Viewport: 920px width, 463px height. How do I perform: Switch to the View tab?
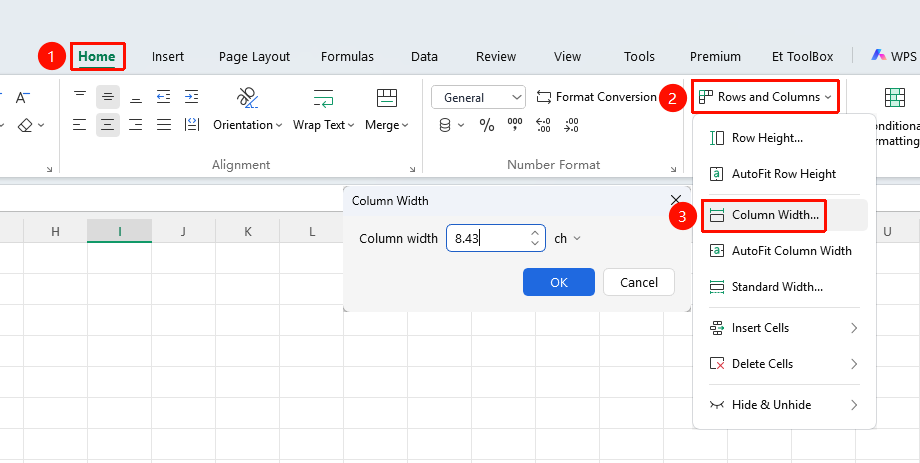pos(567,57)
